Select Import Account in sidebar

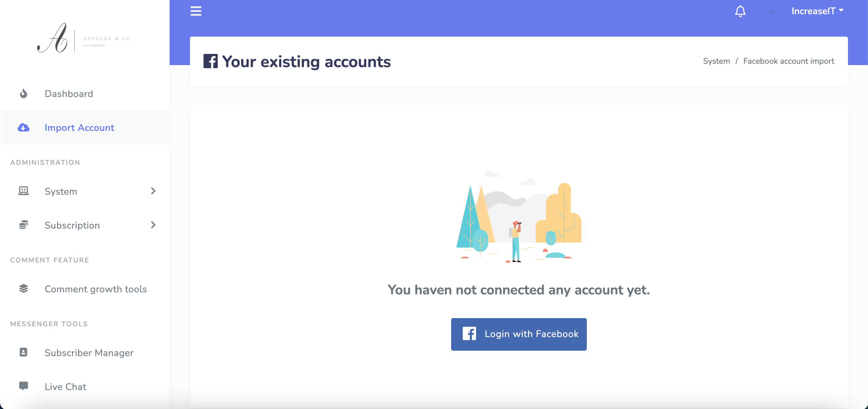[79, 128]
